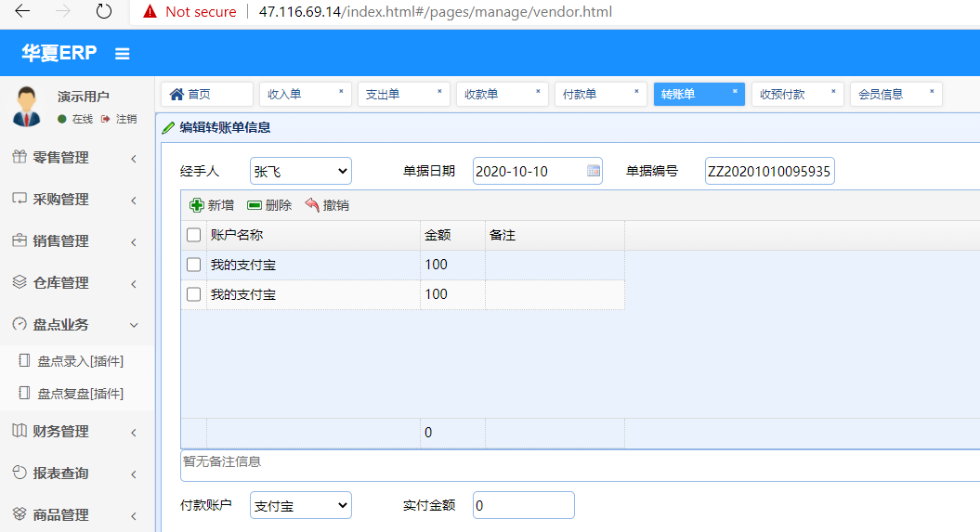Click the 实付金额 input field

coord(523,505)
